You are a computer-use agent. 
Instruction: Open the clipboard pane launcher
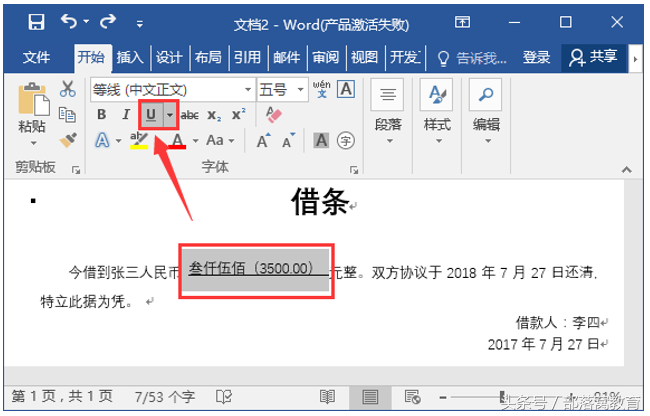click(75, 169)
